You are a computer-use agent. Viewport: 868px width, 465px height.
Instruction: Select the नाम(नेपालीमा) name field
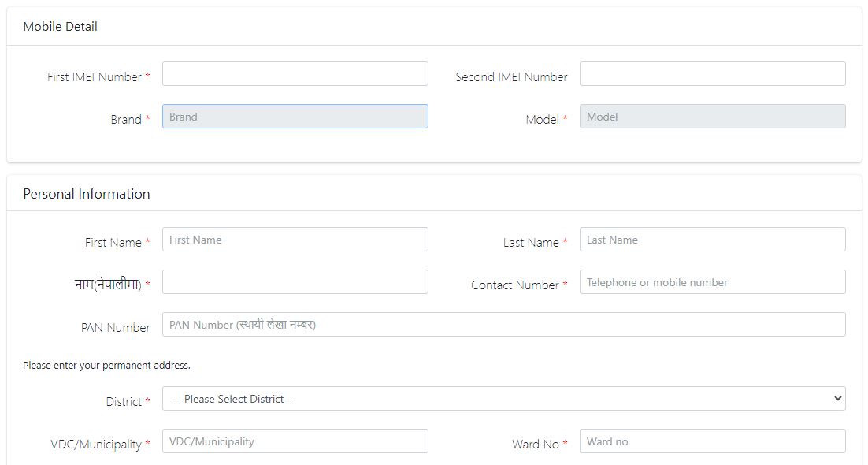[x=295, y=281]
